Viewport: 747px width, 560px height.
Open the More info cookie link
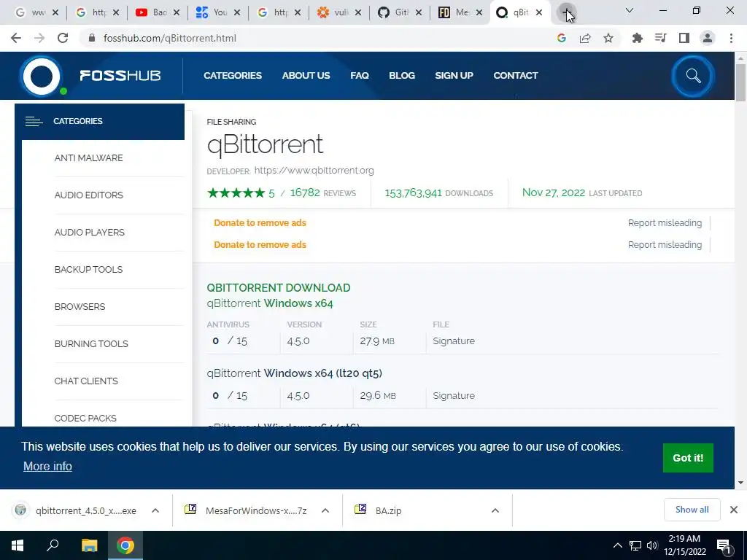click(47, 466)
